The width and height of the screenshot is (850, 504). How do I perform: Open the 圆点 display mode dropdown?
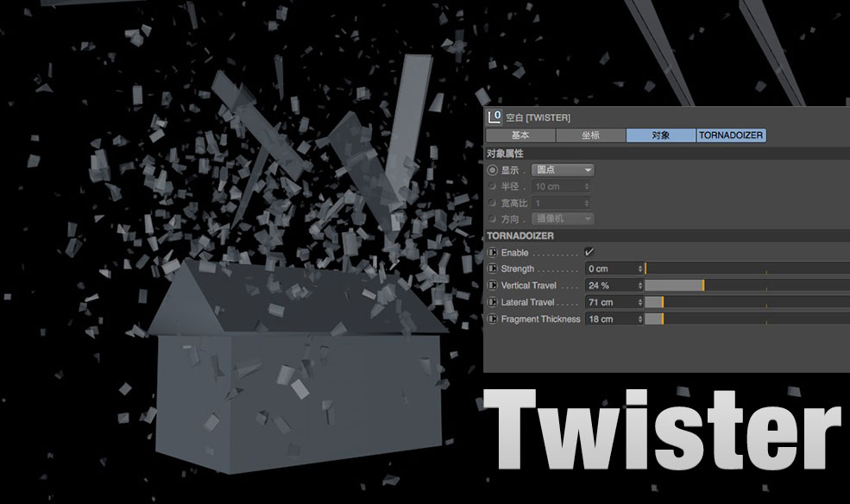tap(563, 170)
